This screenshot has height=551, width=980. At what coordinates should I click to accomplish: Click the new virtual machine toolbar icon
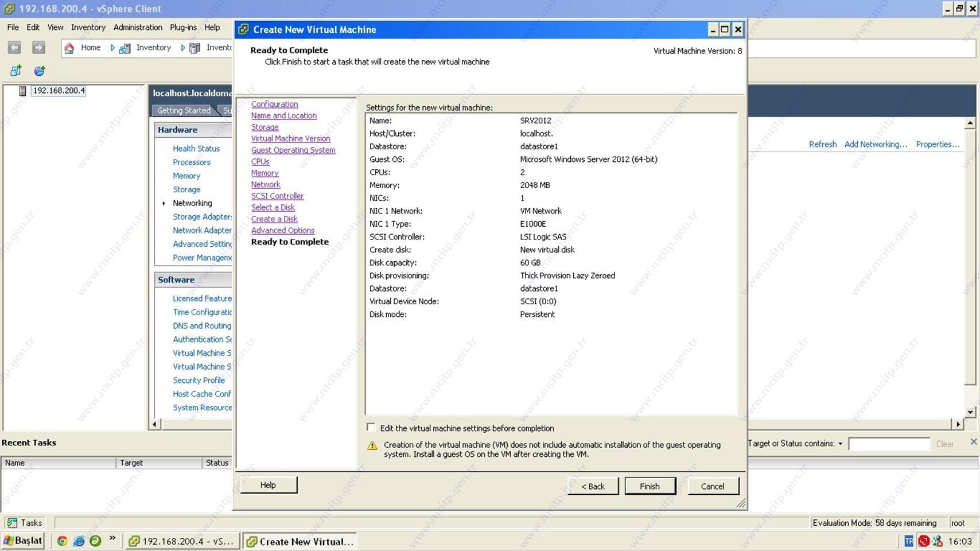pyautogui.click(x=15, y=71)
